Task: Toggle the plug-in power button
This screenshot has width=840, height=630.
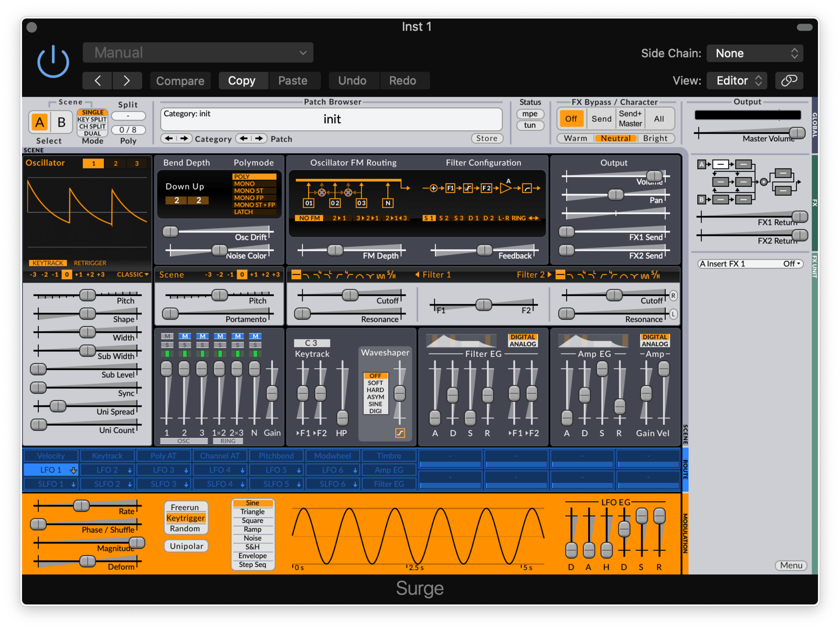Action: click(x=53, y=62)
